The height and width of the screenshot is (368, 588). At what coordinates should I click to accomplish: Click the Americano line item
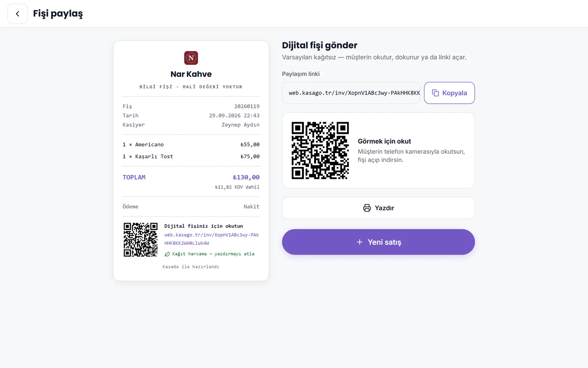[x=191, y=145]
